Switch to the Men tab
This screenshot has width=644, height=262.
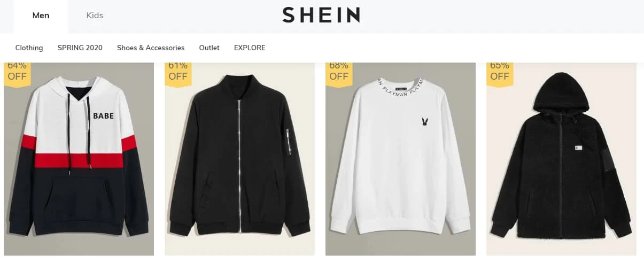pos(41,16)
